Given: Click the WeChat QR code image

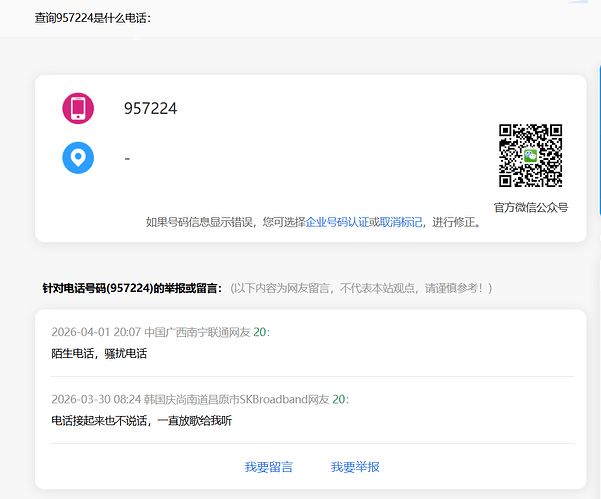Looking at the screenshot, I should tap(530, 155).
